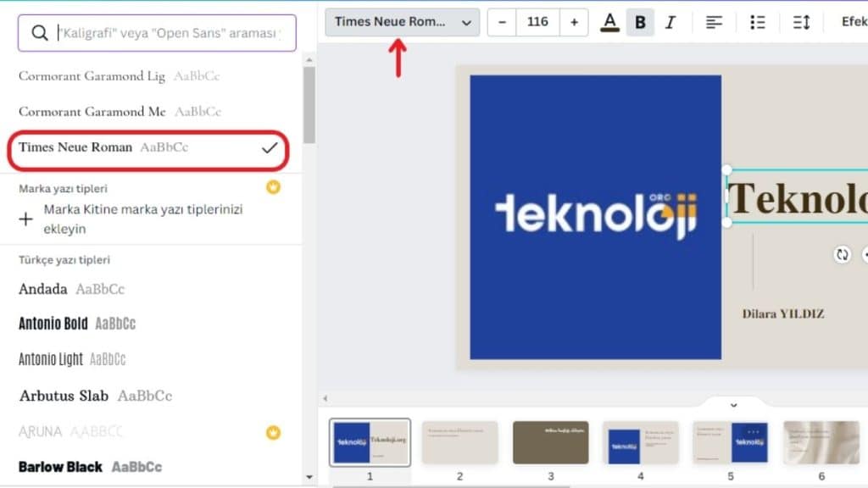
Task: Click the teknoloji logo image on slide
Action: (596, 217)
